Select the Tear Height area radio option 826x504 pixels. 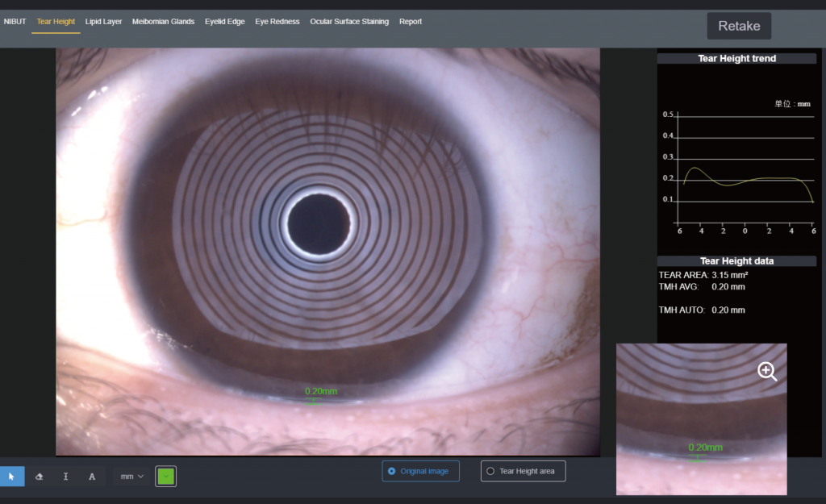523,471
